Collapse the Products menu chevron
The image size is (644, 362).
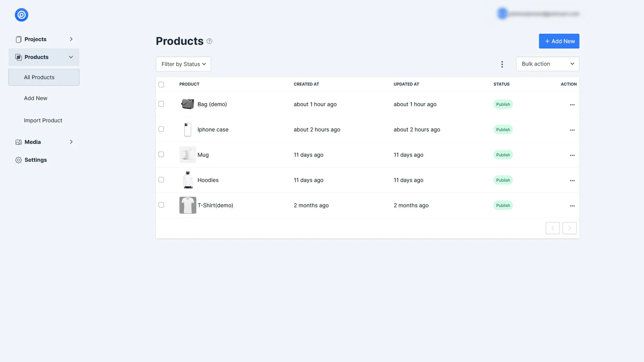point(71,57)
